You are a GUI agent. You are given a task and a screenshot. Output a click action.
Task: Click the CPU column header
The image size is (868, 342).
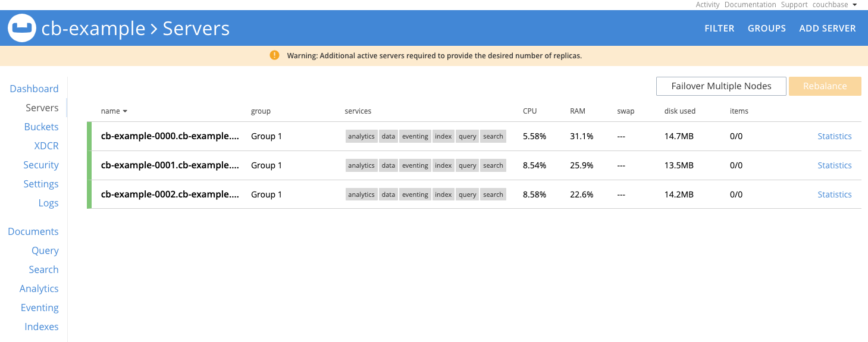point(530,111)
